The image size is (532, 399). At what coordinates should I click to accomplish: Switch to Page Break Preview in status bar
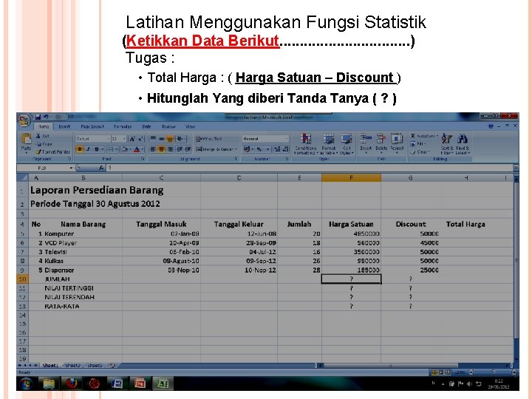tap(449, 372)
